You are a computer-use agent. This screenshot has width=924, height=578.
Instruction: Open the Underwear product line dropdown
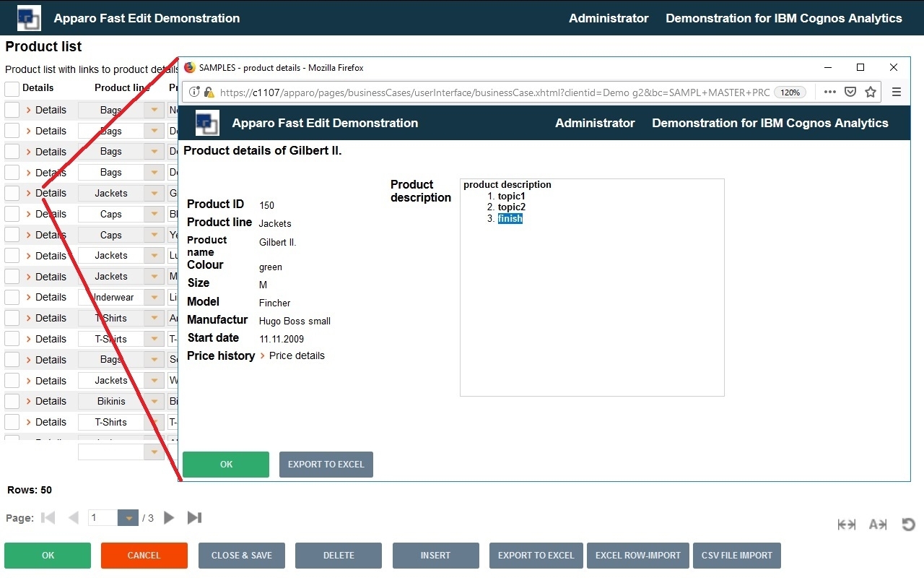154,297
